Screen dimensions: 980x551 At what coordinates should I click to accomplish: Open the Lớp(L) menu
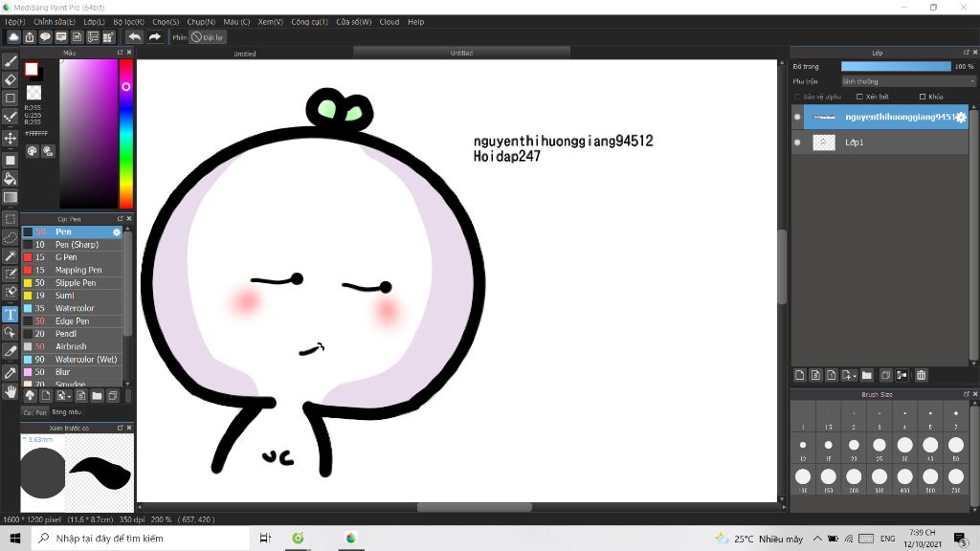click(x=95, y=22)
